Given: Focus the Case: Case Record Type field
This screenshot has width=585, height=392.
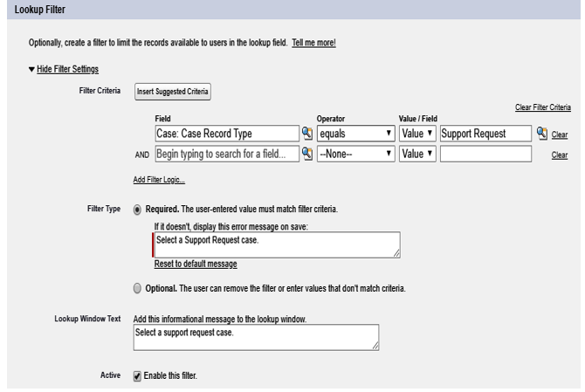Looking at the screenshot, I should click(227, 134).
